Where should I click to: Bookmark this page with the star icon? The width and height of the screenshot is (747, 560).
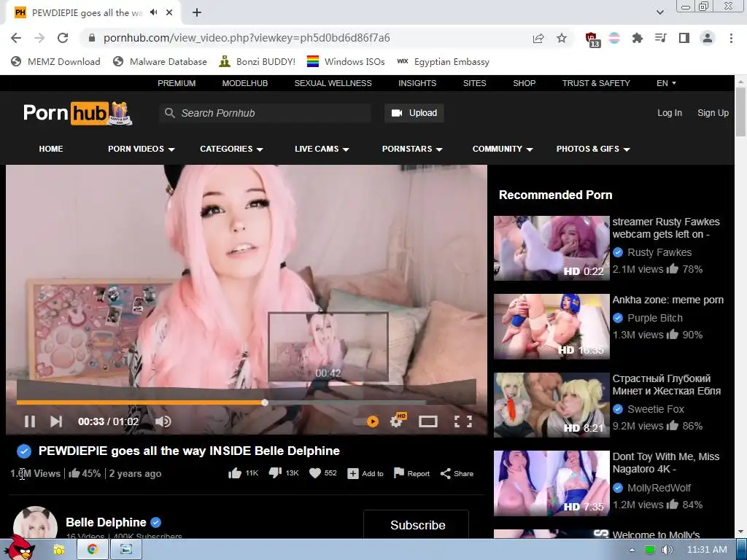562,38
